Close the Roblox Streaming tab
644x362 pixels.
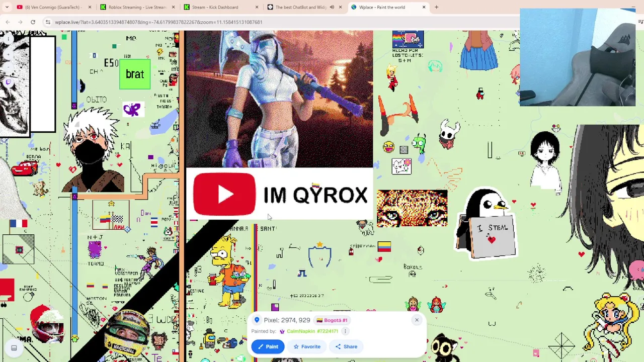click(x=173, y=7)
